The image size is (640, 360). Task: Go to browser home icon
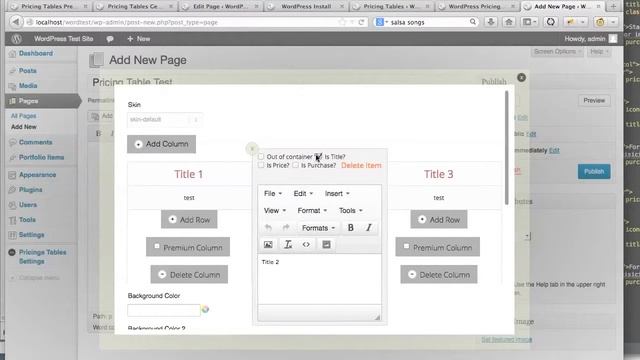pos(509,22)
